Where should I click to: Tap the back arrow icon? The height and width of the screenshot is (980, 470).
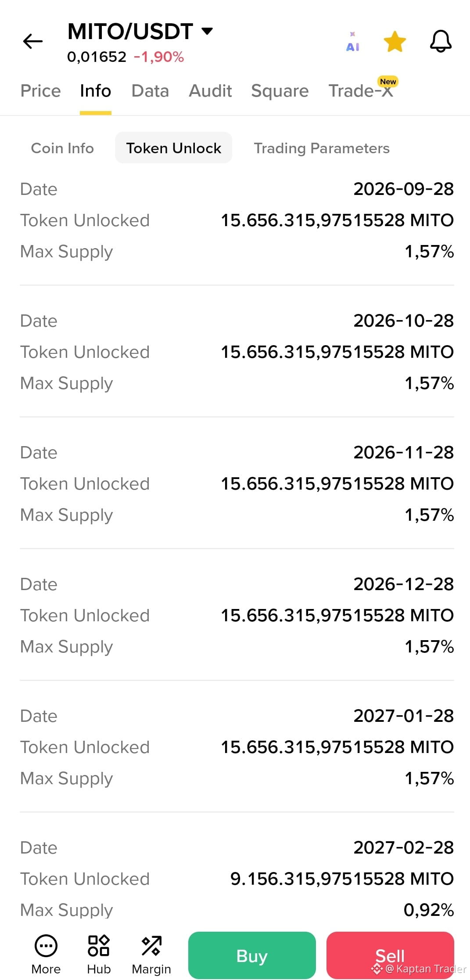(x=33, y=42)
